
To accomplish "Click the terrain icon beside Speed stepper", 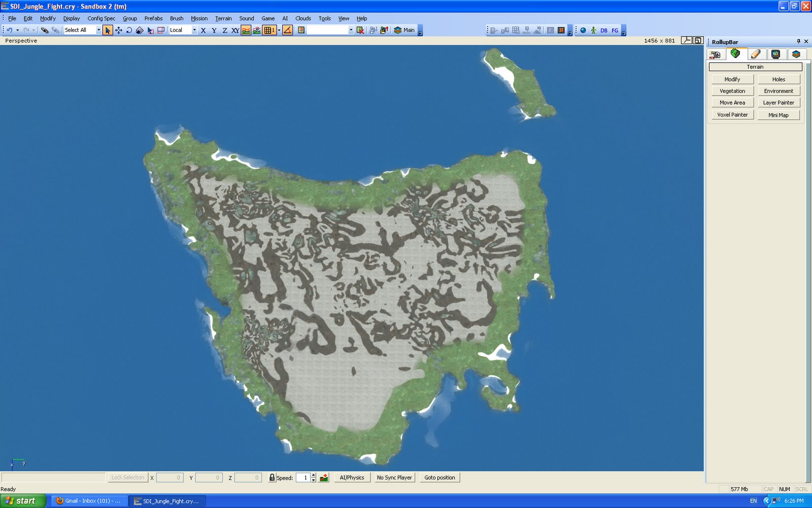I will click(324, 478).
